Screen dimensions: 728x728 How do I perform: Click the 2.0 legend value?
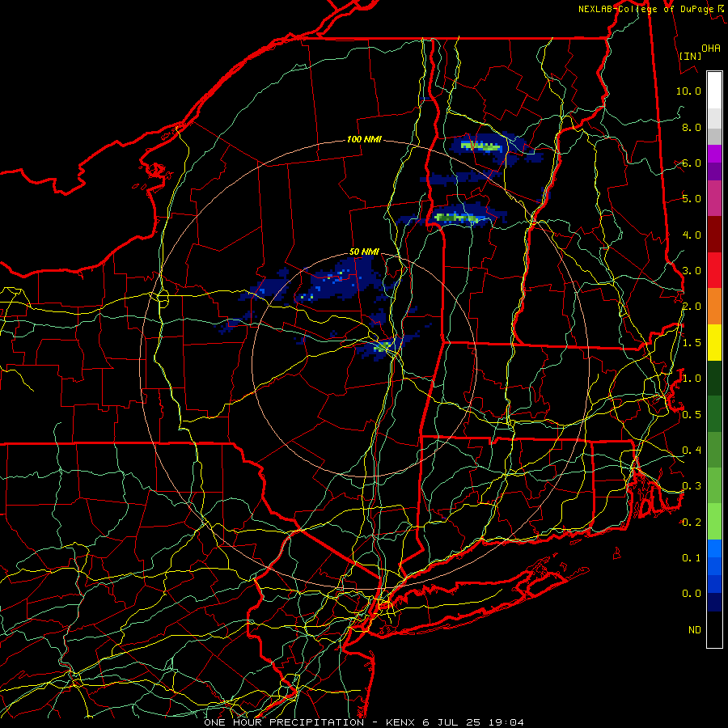tap(692, 307)
